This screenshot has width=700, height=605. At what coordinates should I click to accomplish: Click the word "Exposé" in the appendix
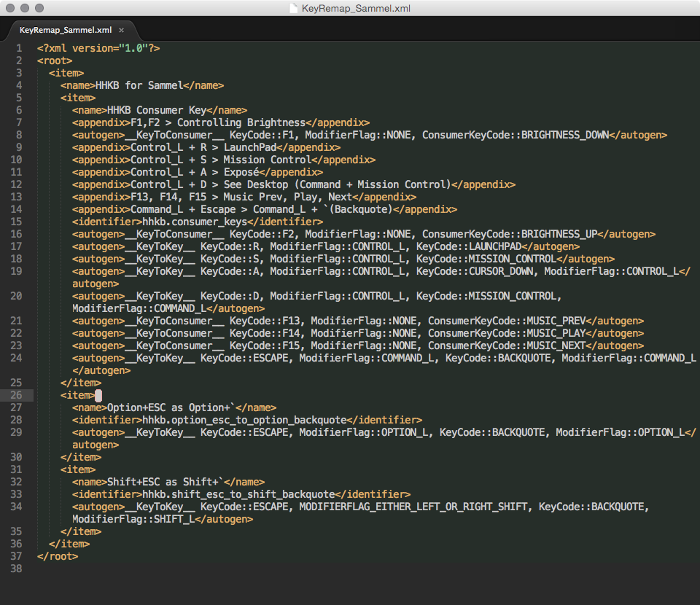[241, 172]
